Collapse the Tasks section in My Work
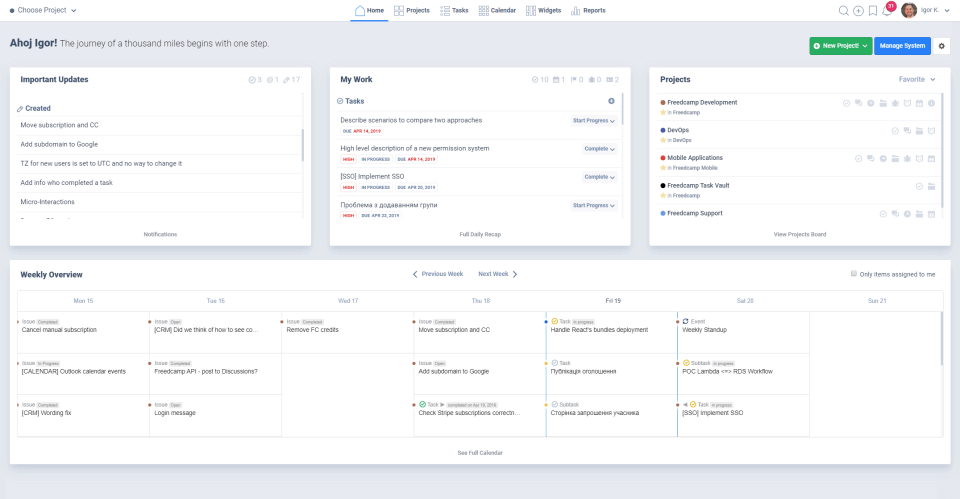Viewport: 960px width, 499px height. tap(340, 101)
